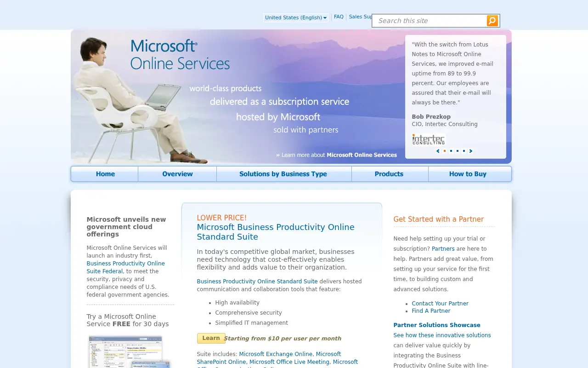
Task: Click the Partner Solutions Showcase heading
Action: [x=437, y=325]
